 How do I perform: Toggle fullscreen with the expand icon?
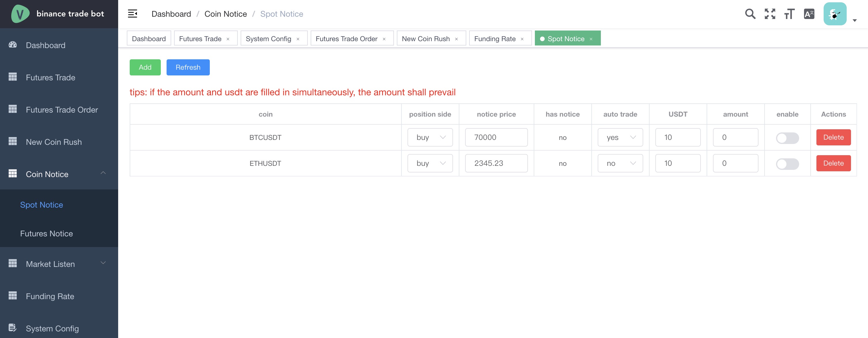[770, 14]
